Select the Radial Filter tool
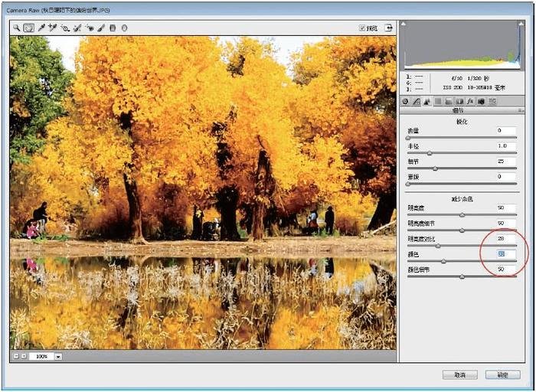This screenshot has width=536, height=392. pos(124,28)
